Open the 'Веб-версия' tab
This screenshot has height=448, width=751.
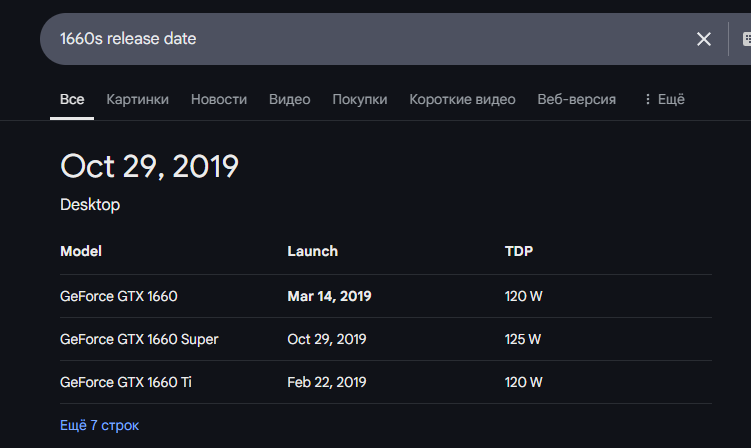pyautogui.click(x=577, y=99)
